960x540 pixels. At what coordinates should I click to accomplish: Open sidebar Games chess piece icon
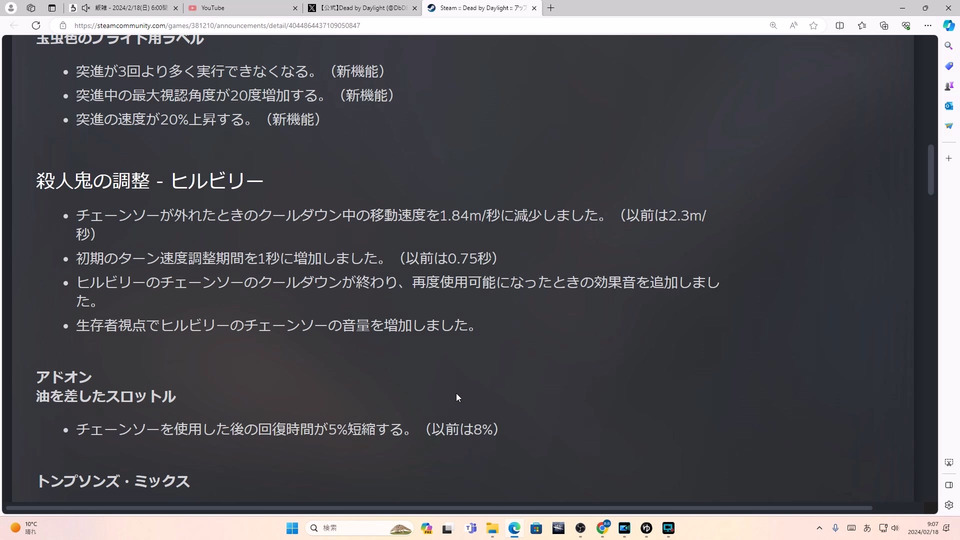pyautogui.click(x=949, y=86)
